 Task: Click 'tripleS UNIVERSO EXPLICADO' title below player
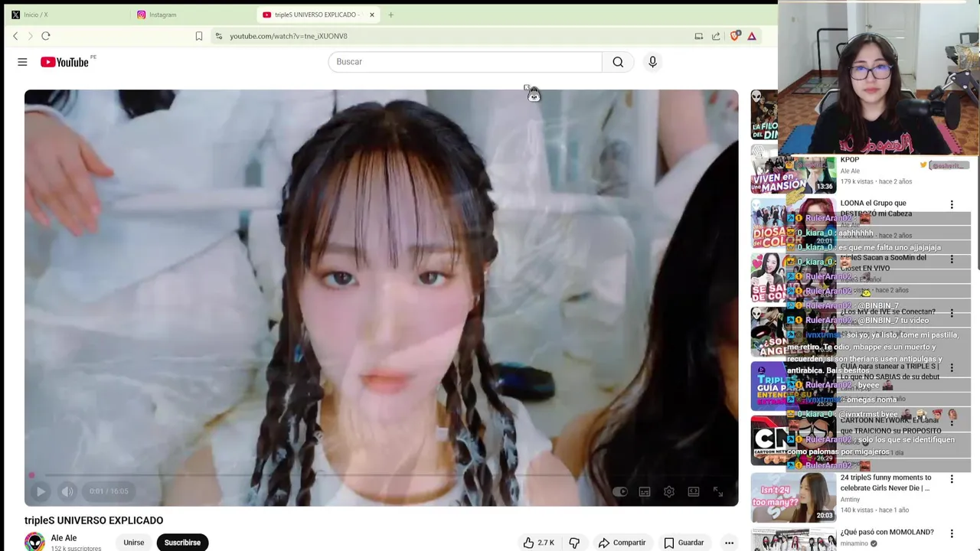tap(93, 520)
